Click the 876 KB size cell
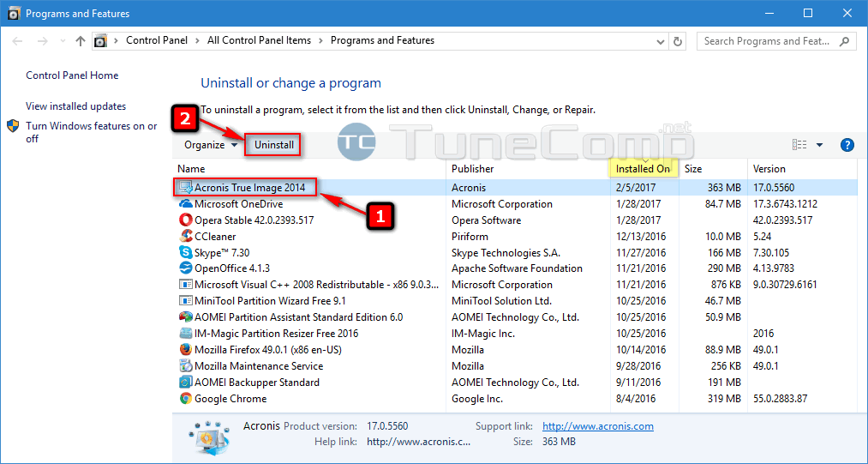The image size is (868, 464). [x=721, y=285]
